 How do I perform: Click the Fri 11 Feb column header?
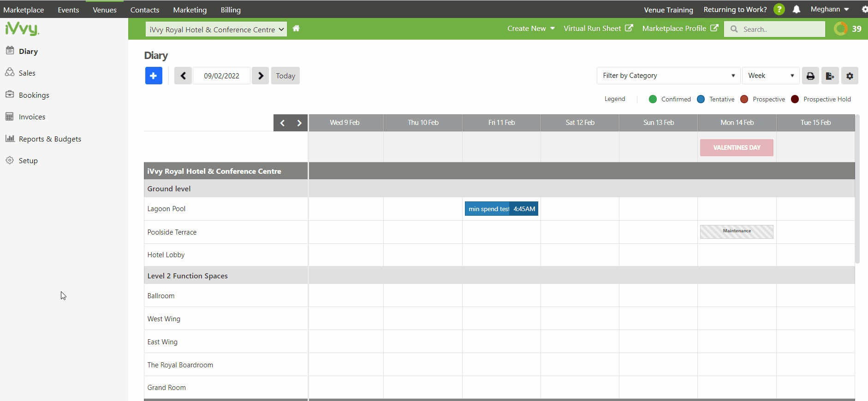pos(501,123)
